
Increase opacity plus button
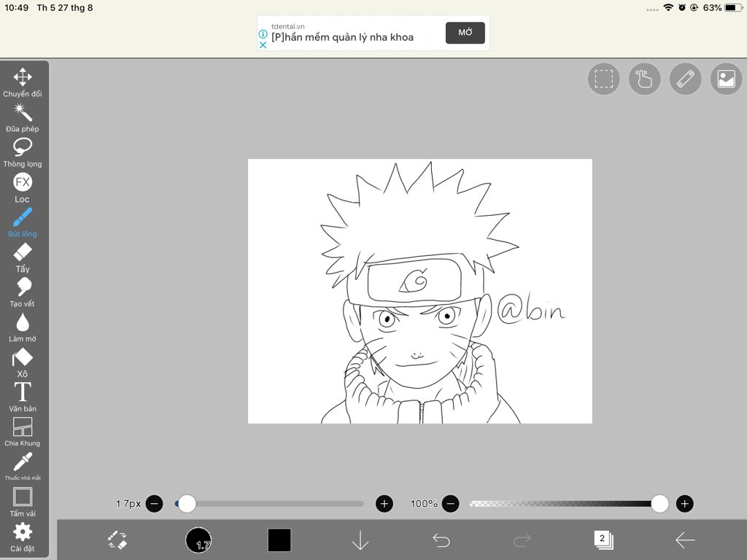[684, 503]
